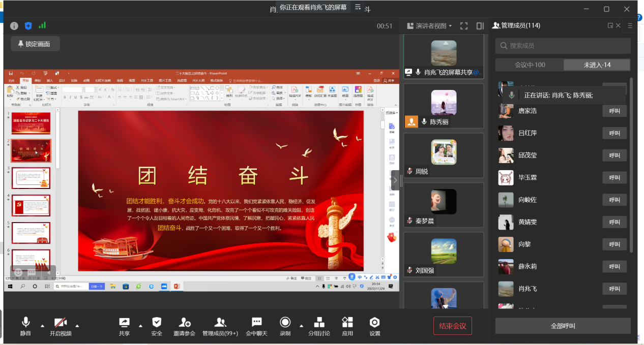Click the 邀请参会 invite icon

tap(184, 323)
